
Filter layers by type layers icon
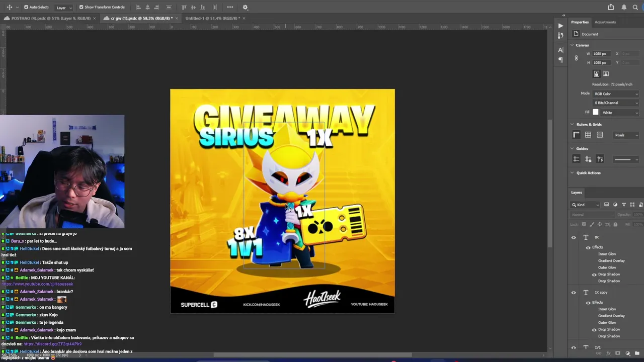(624, 205)
